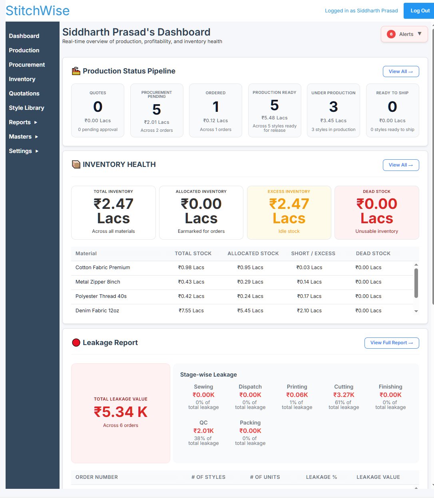Screen dimensions: 434x504
Task: Click the # OF UNITS column header
Action: pyautogui.click(x=265, y=477)
